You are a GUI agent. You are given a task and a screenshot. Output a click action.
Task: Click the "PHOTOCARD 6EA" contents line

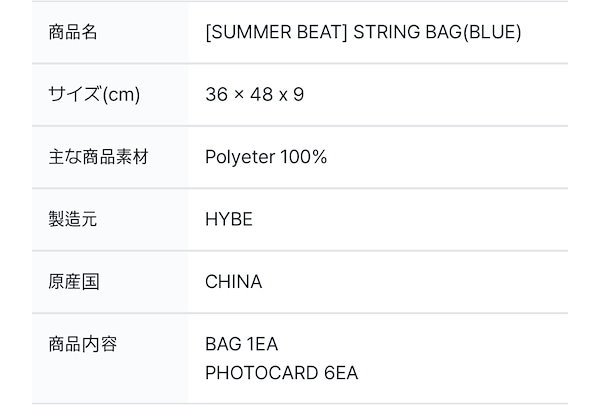(281, 373)
